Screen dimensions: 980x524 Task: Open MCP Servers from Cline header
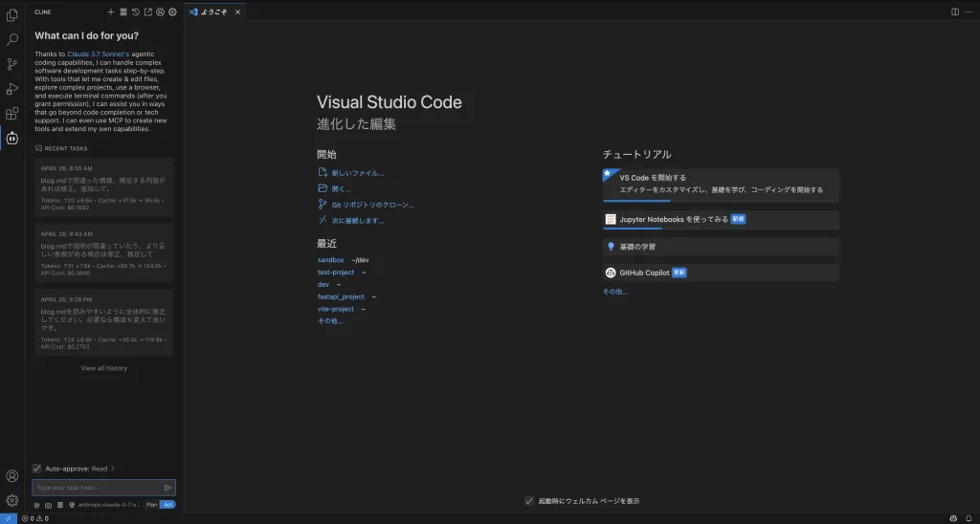[123, 11]
